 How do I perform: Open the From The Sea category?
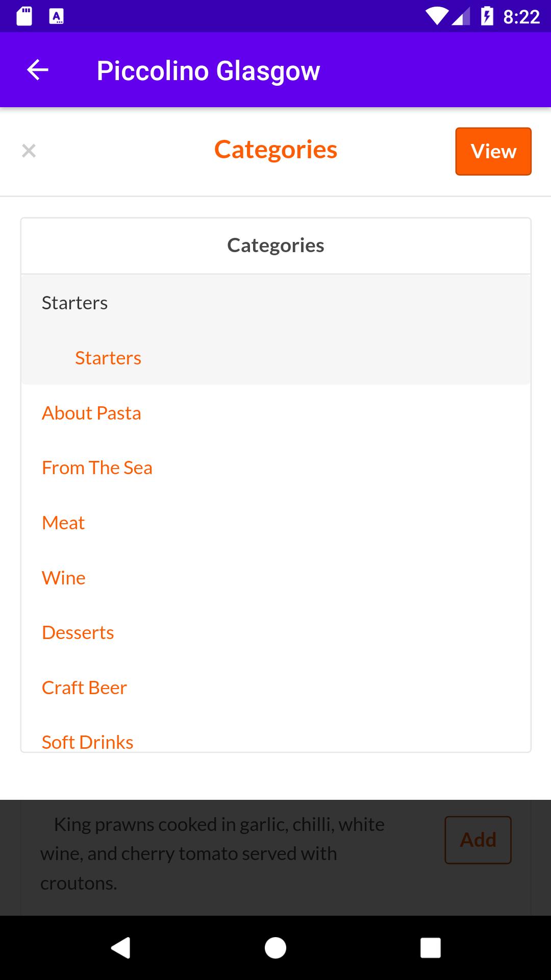(97, 468)
